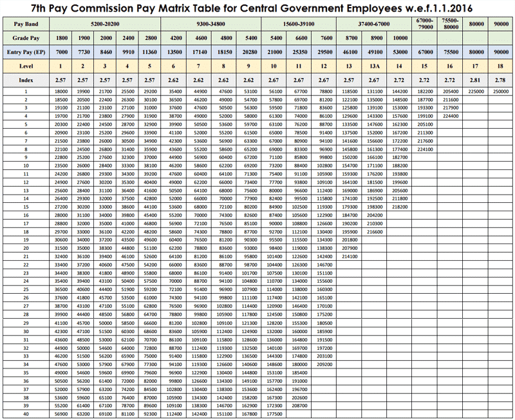Click Entry Pay value 25350
The image size is (515, 420).
[300, 52]
